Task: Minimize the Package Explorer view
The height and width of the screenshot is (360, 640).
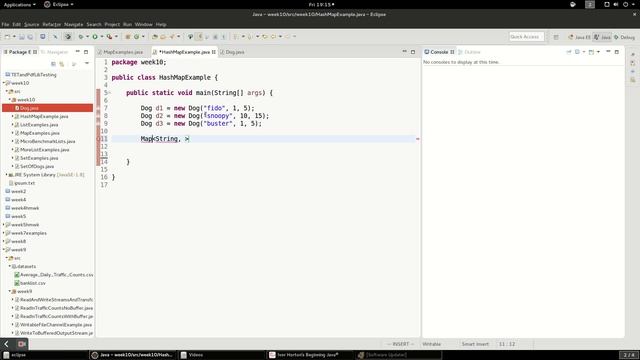Action: click(x=78, y=52)
